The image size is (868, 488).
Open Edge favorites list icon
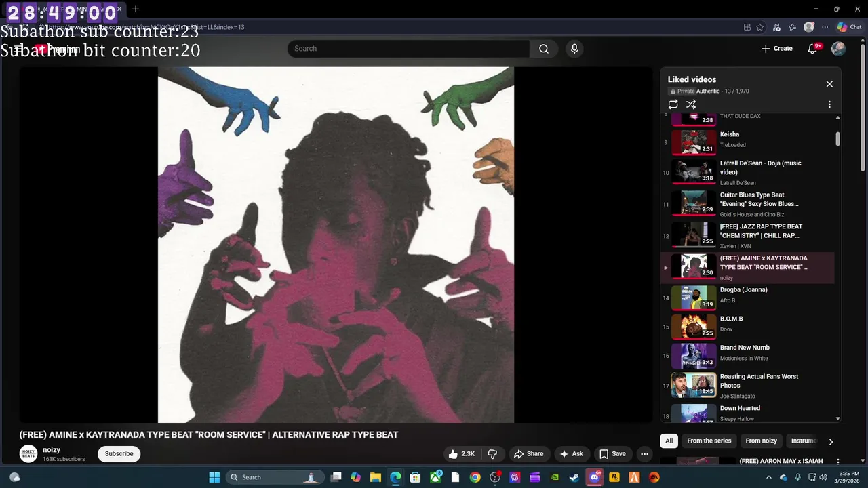(792, 27)
